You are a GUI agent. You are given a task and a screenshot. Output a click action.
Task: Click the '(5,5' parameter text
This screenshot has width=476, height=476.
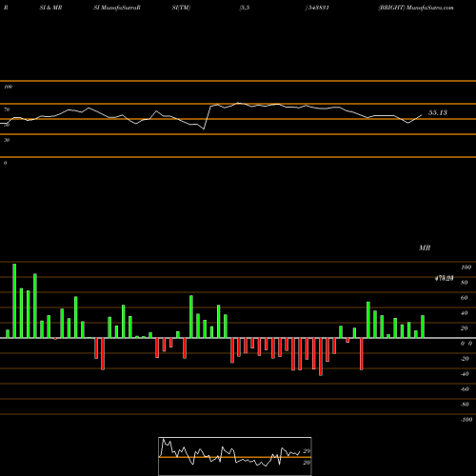tap(245, 8)
